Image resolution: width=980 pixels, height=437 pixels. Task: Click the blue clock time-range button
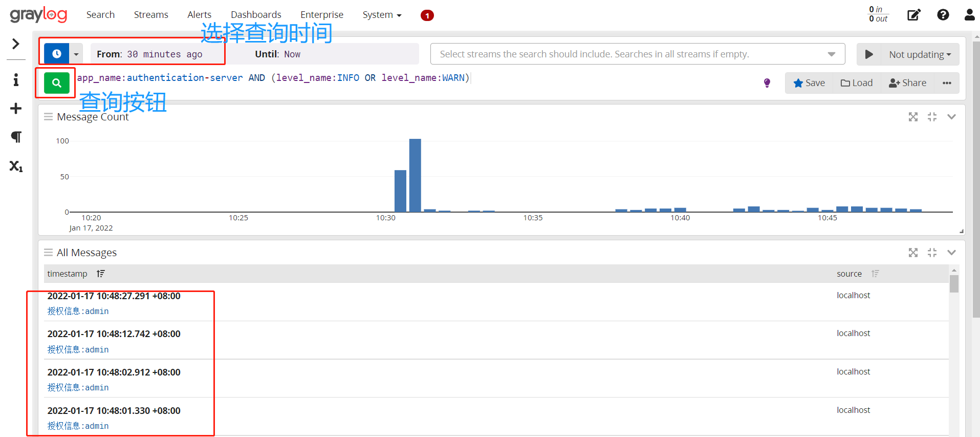click(x=57, y=54)
